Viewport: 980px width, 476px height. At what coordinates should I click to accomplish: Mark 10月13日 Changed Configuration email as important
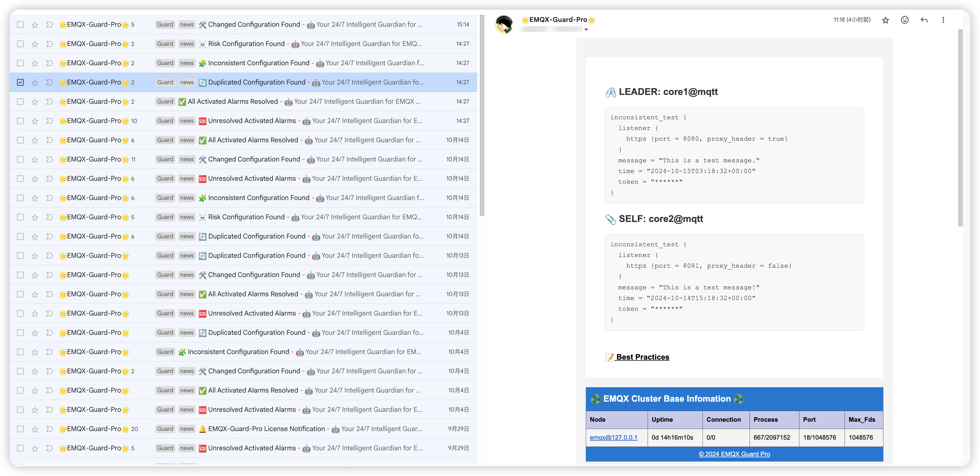pyautogui.click(x=49, y=275)
